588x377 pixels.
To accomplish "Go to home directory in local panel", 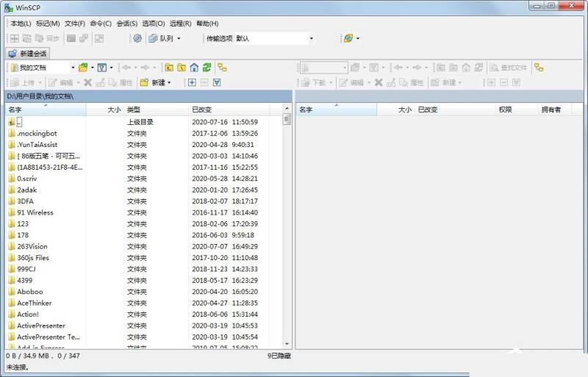I will tap(194, 68).
